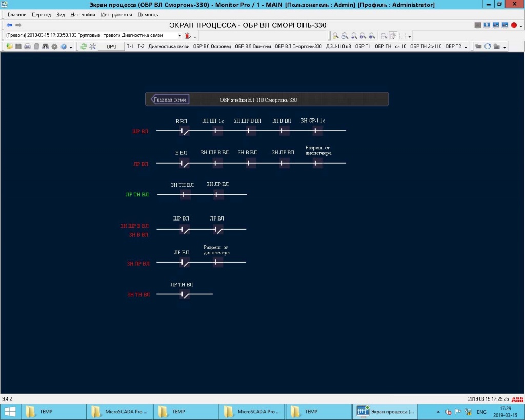
Task: Return via Главная схема button
Action: click(x=170, y=99)
